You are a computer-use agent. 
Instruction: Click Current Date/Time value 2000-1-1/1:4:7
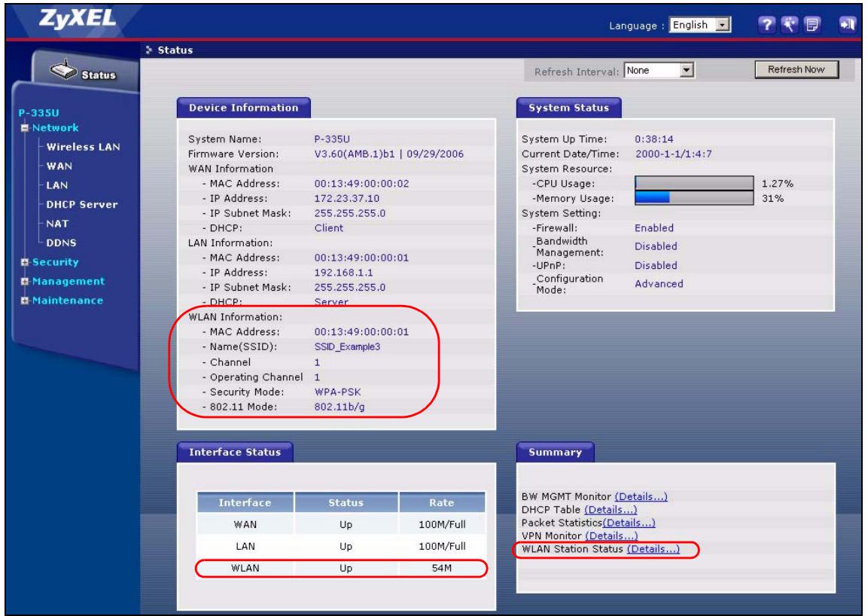673,154
